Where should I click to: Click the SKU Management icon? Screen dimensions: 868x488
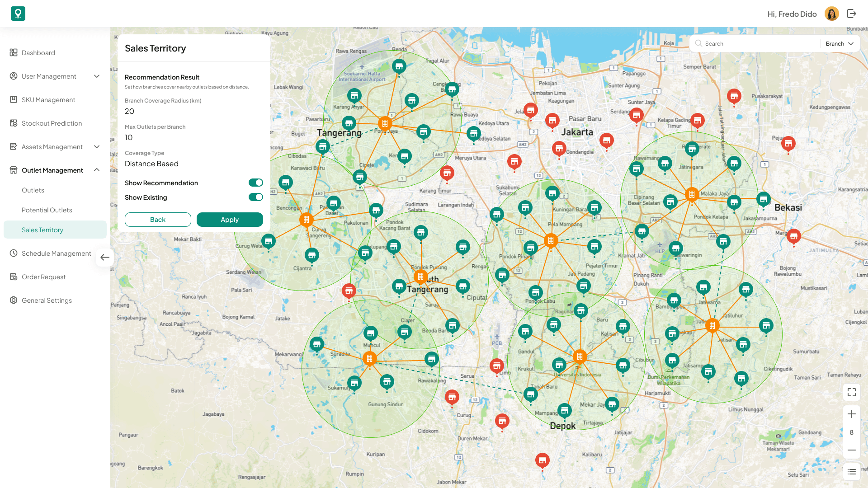[x=14, y=100]
